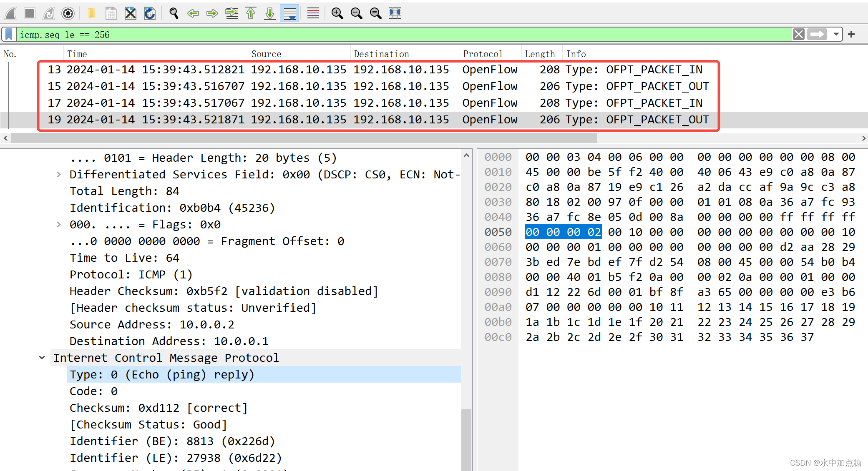
Task: Collapse Internet Control Message Protocol tree
Action: (x=42, y=358)
